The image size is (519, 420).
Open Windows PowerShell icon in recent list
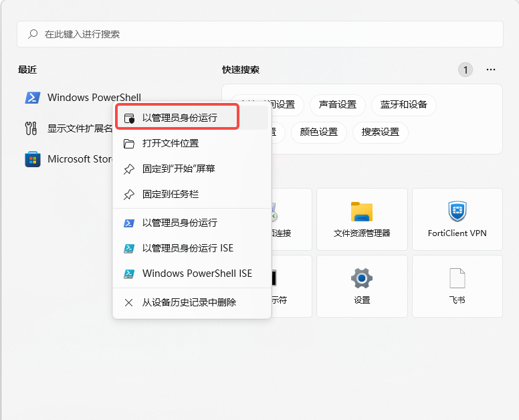(33, 98)
